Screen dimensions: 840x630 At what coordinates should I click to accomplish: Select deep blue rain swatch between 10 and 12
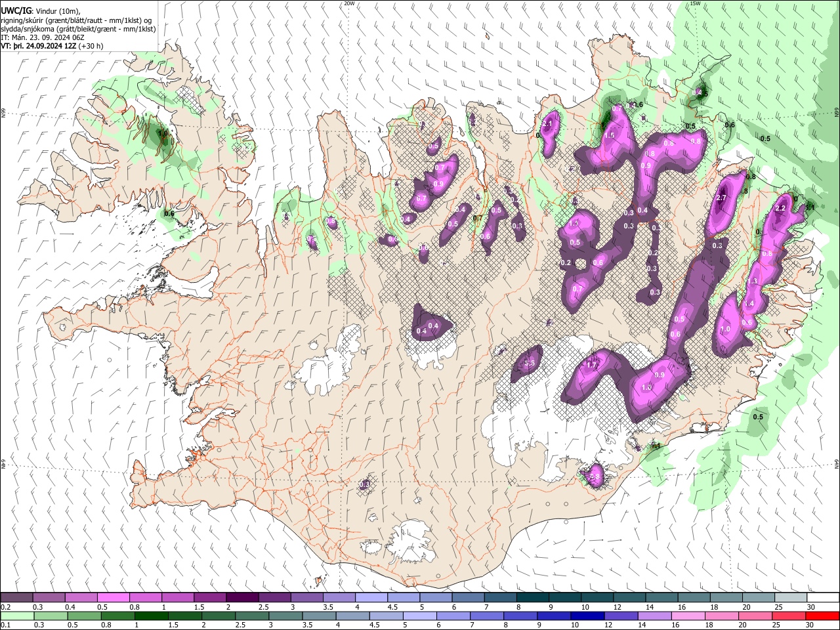[588, 616]
